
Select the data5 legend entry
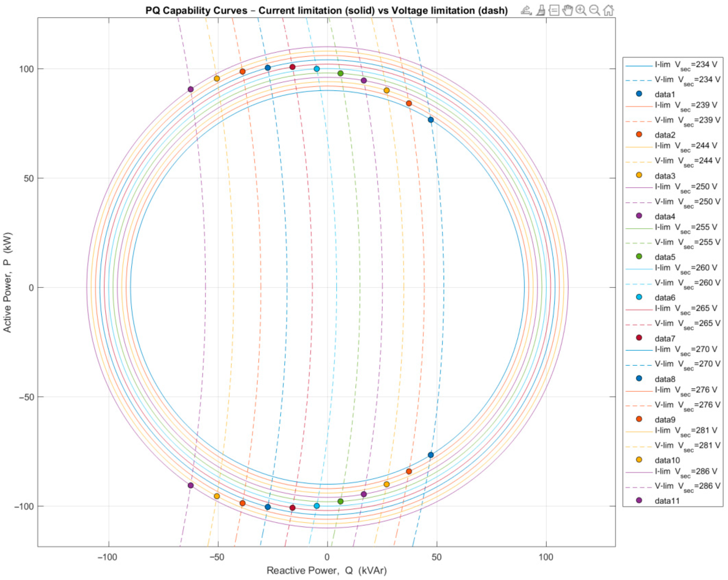click(664, 257)
